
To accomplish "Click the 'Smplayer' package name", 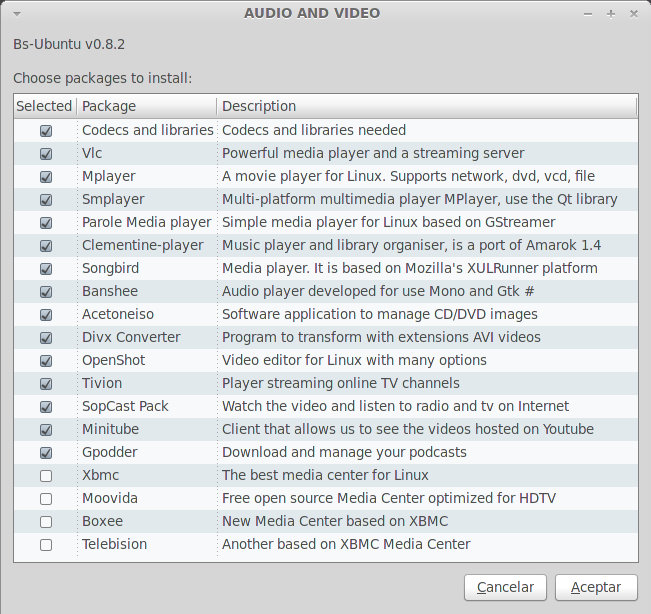I will 113,199.
